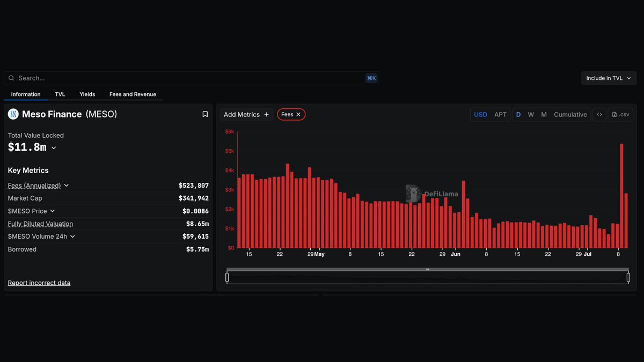Bookmark Meso Finance protocol
644x362 pixels.
point(205,114)
